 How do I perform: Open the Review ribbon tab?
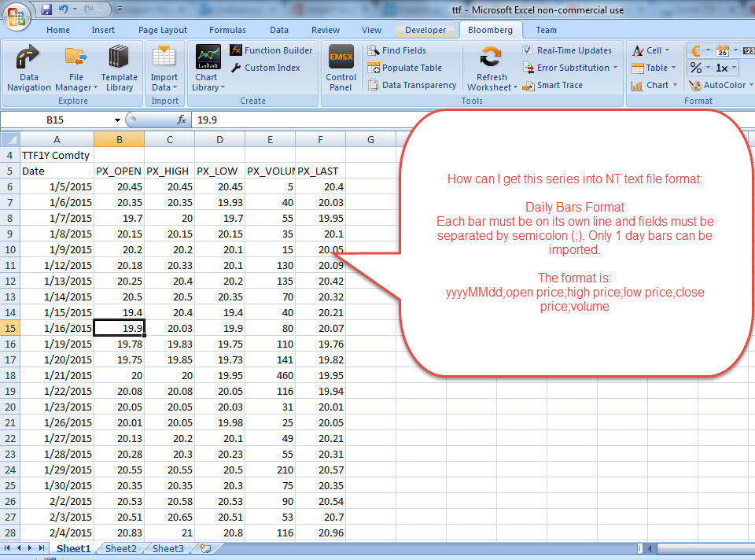coord(326,30)
